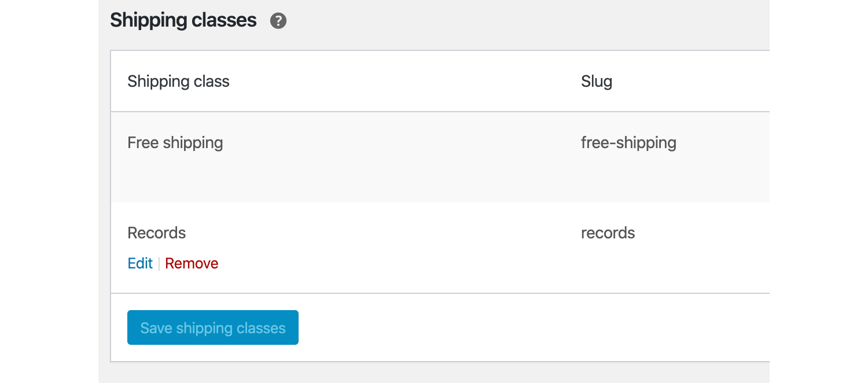Select the Records class name

pos(156,233)
